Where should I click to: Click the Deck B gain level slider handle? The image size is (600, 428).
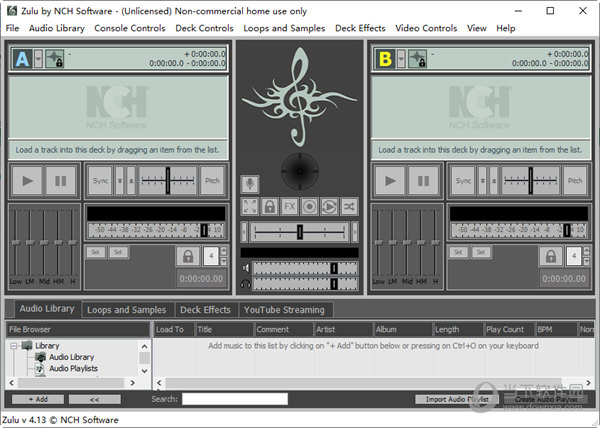[x=567, y=230]
